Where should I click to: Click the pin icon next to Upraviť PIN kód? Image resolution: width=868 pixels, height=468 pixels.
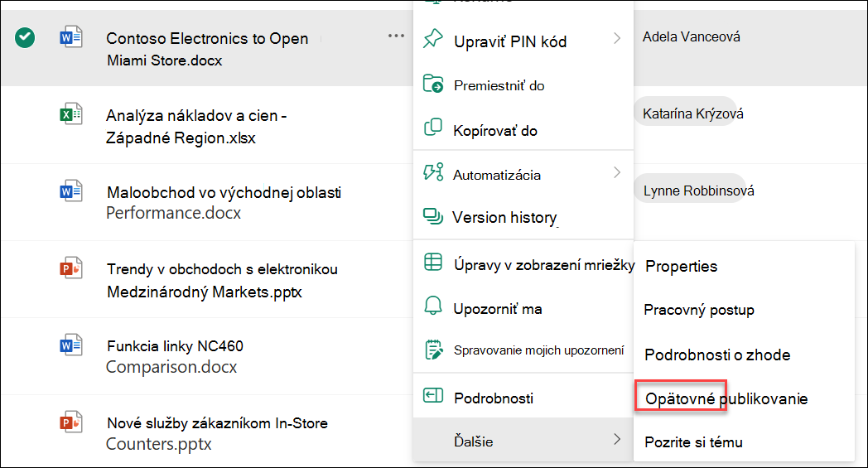(433, 39)
